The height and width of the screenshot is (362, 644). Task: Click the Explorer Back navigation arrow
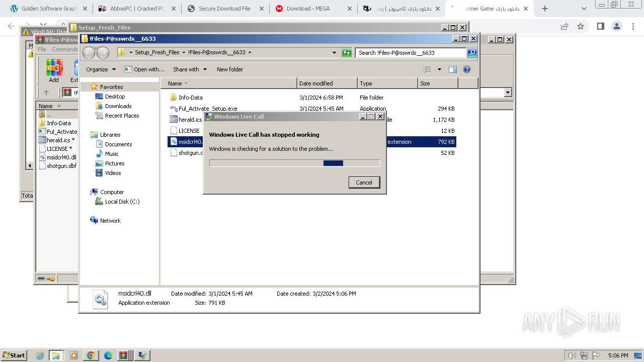pos(89,52)
